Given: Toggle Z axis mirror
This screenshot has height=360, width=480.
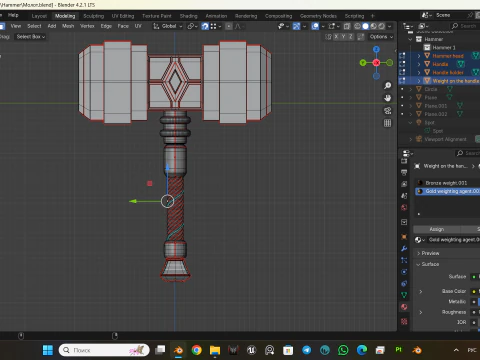Looking at the screenshot, I should tap(351, 37).
